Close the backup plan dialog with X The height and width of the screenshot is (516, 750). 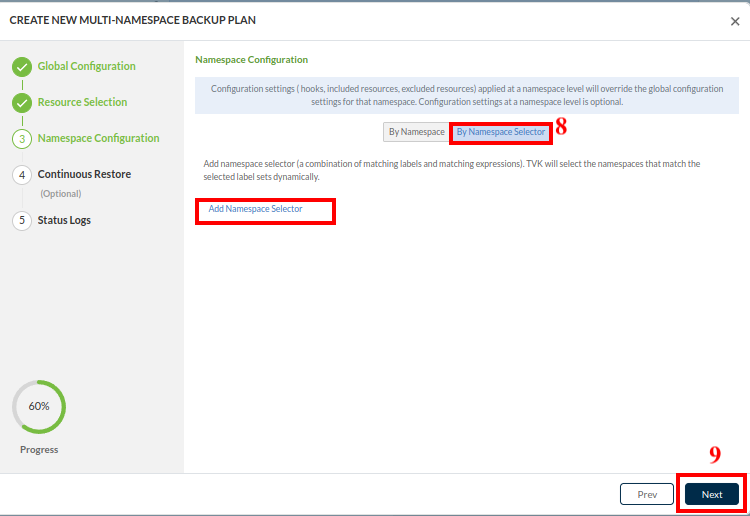pos(735,21)
